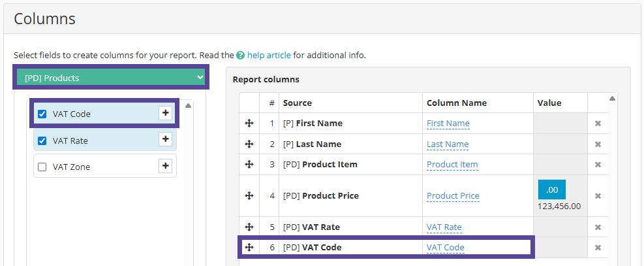Click the report columns scroll-up arrow
The image size is (644, 266).
click(612, 99)
